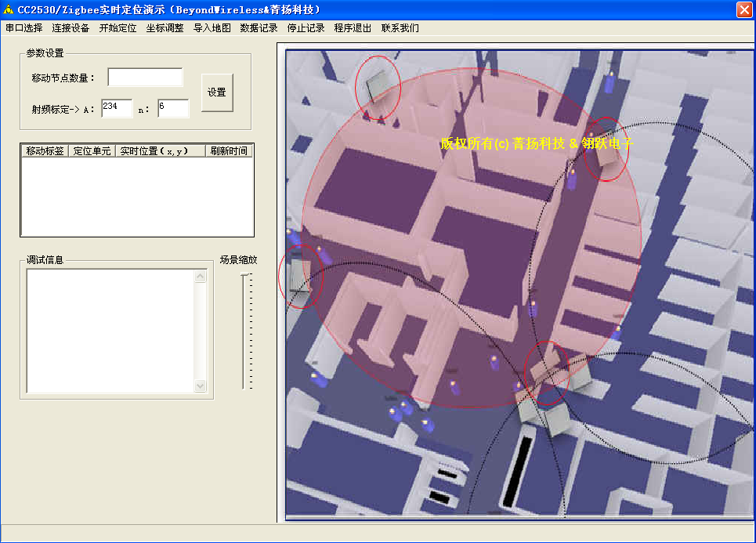
Task: Open the 联系我们 menu
Action: pyautogui.click(x=400, y=28)
